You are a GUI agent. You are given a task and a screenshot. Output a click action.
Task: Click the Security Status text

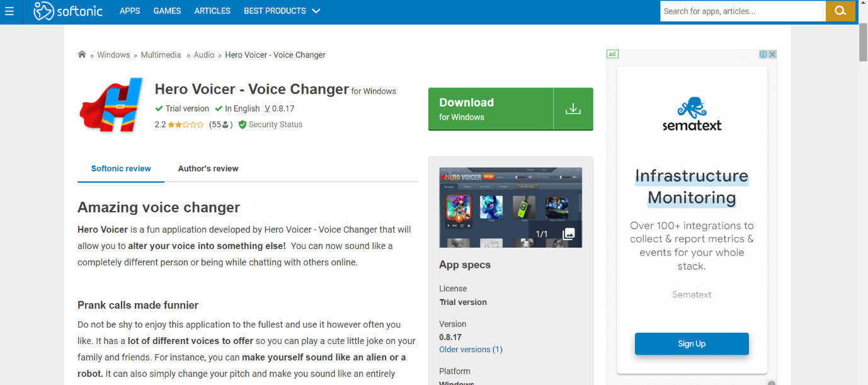tap(275, 125)
